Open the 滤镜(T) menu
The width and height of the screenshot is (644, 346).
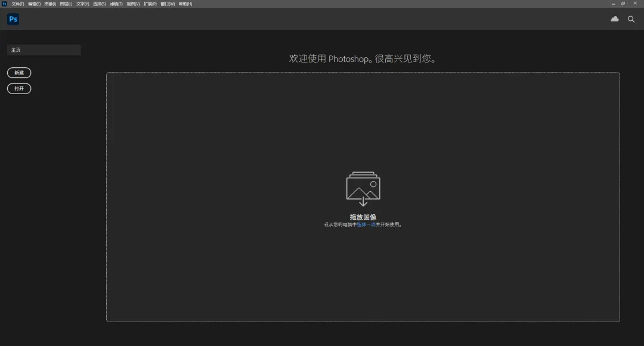tap(116, 4)
